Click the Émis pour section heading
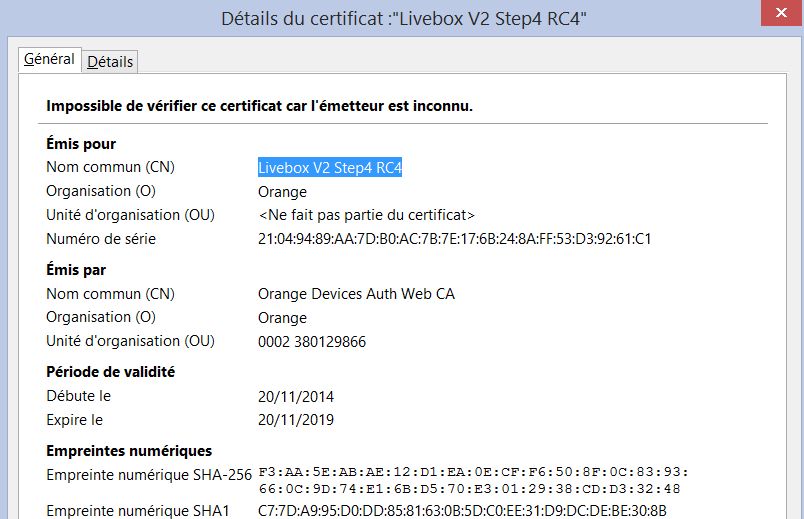804x519 pixels. pyautogui.click(x=81, y=144)
